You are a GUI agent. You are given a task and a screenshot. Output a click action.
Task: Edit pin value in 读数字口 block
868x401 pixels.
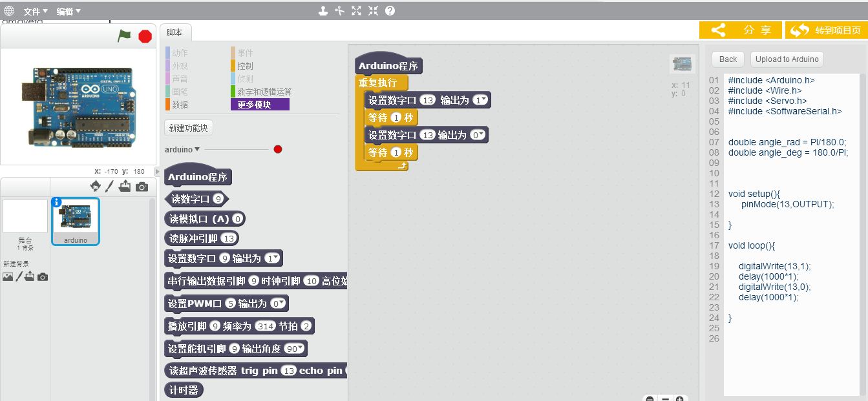[x=218, y=199]
